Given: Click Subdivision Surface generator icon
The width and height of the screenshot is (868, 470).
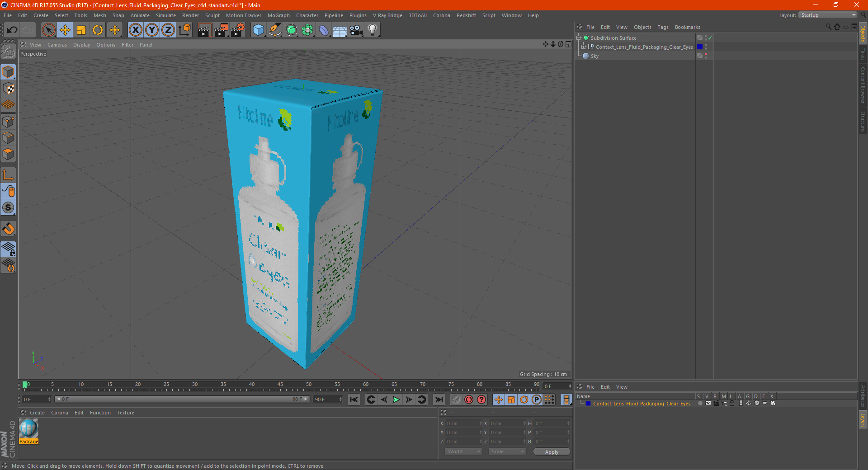Looking at the screenshot, I should point(291,30).
